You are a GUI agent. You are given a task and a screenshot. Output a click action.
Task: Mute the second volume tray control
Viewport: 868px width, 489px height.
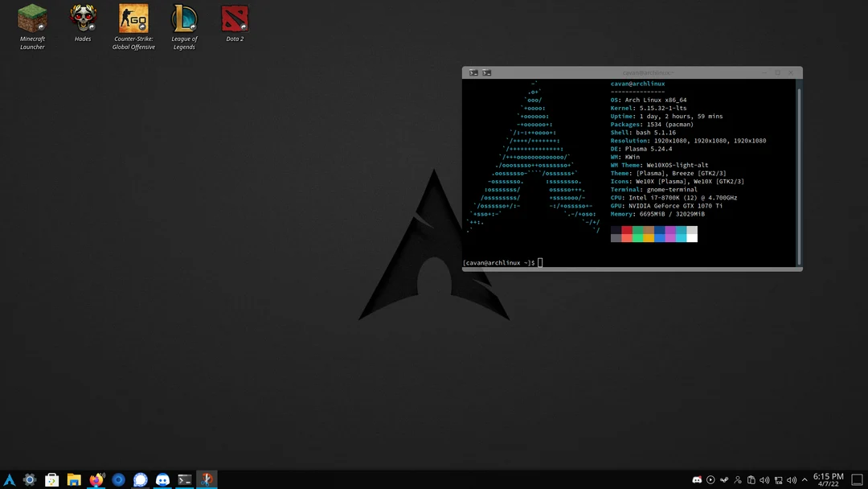point(791,480)
